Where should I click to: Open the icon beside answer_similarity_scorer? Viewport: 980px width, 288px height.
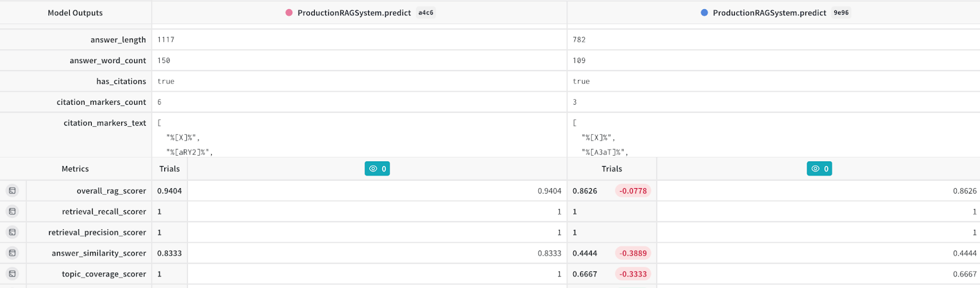(12, 253)
